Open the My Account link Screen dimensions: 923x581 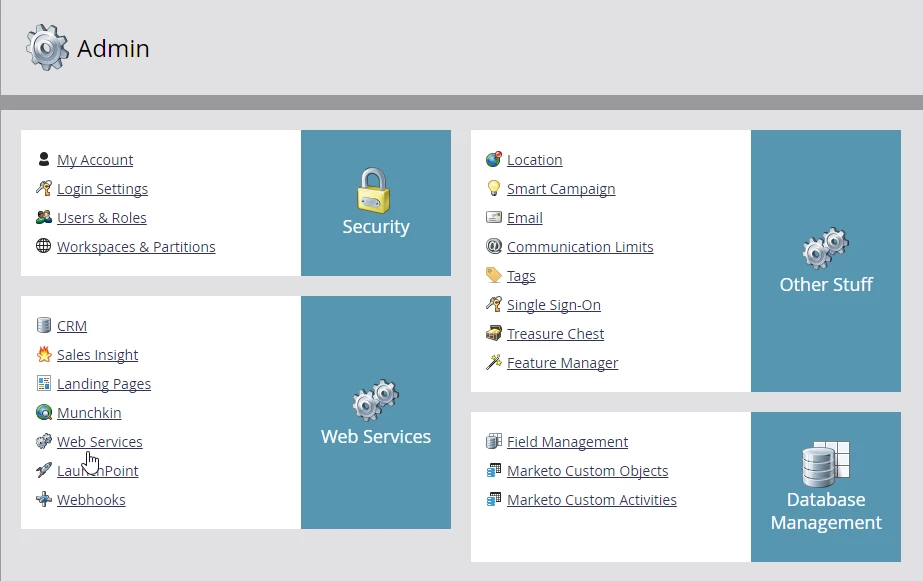point(95,160)
